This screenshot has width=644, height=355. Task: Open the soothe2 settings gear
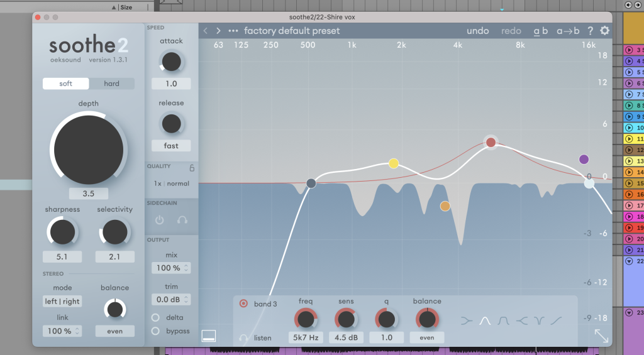[x=604, y=31]
